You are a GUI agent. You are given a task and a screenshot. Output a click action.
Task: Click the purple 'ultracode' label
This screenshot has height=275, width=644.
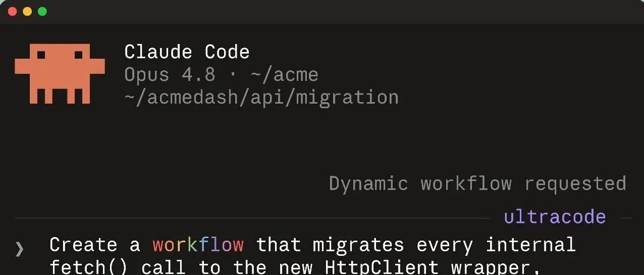(x=555, y=217)
